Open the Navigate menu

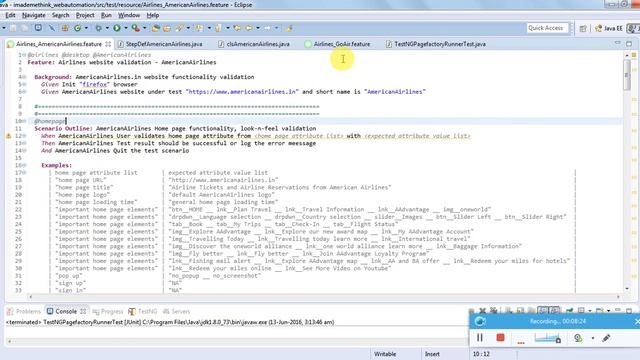pos(33,15)
